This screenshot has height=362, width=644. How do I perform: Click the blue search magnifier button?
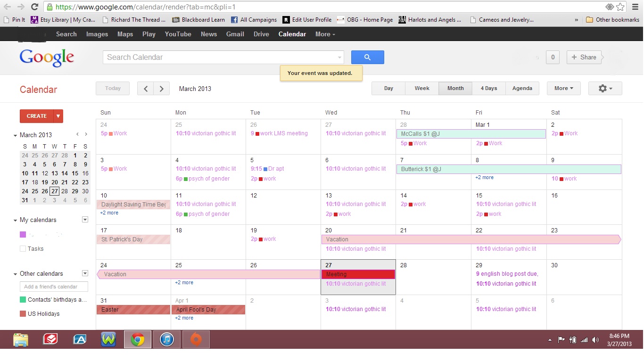(367, 57)
